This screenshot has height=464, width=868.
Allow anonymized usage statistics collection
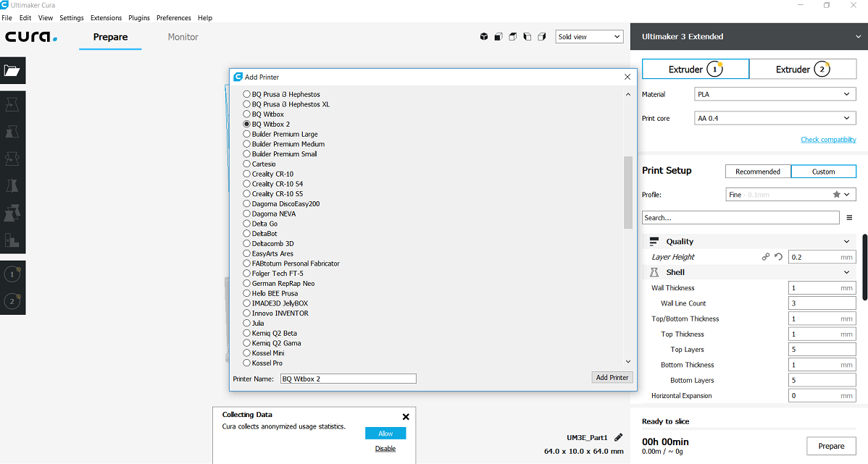coord(385,434)
